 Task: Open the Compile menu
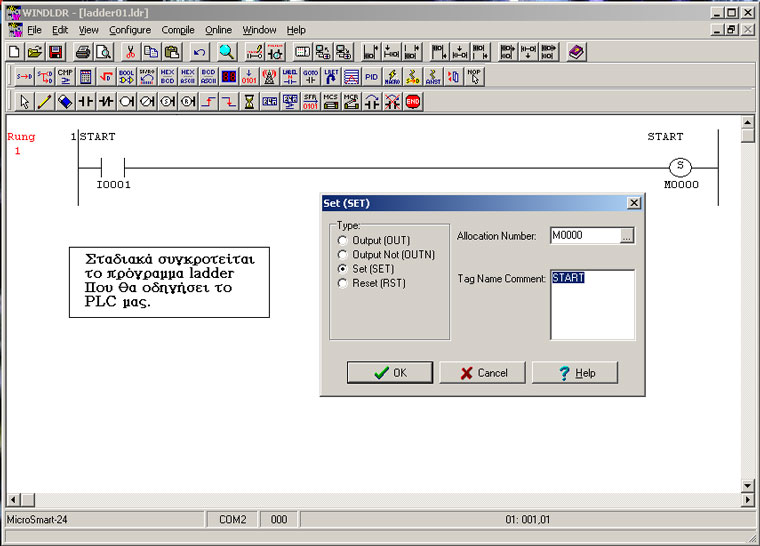coord(178,30)
